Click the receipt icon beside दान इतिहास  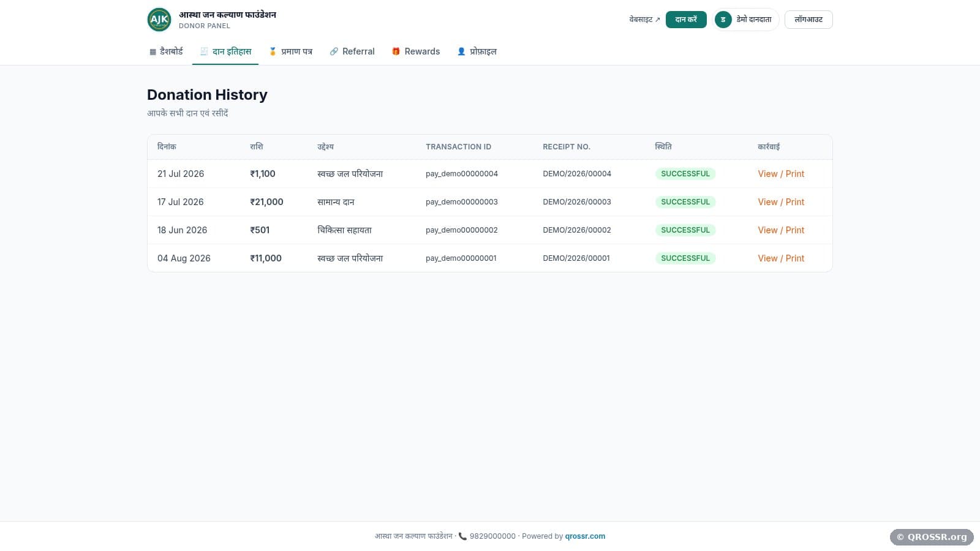(x=204, y=51)
